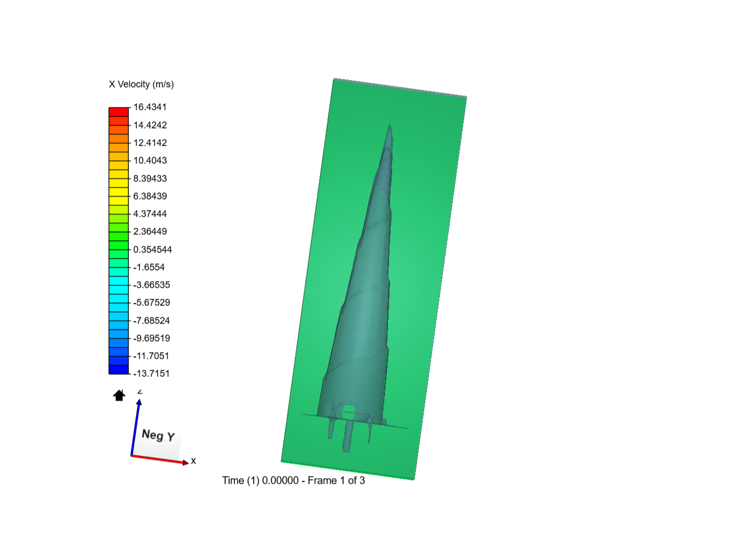Click the 0.354544 legend value
The width and height of the screenshot is (747, 560).
[153, 249]
